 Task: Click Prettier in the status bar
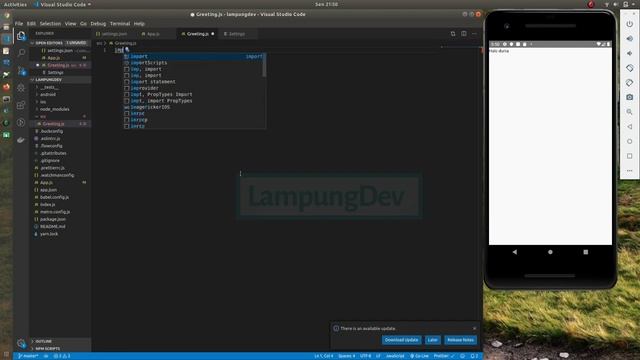click(444, 356)
